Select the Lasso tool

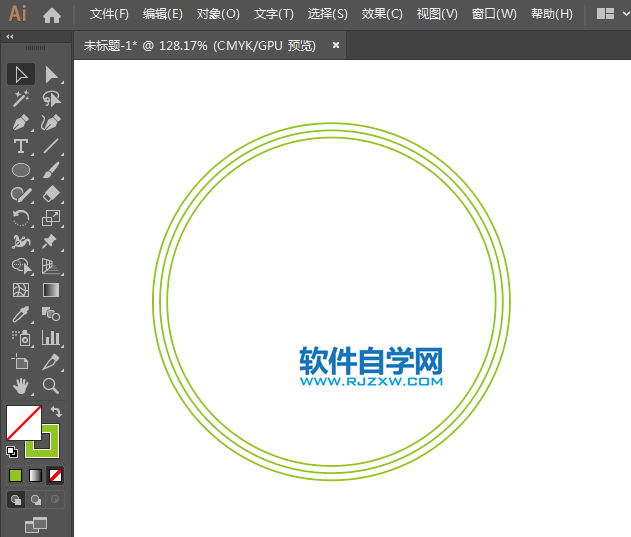point(51,99)
